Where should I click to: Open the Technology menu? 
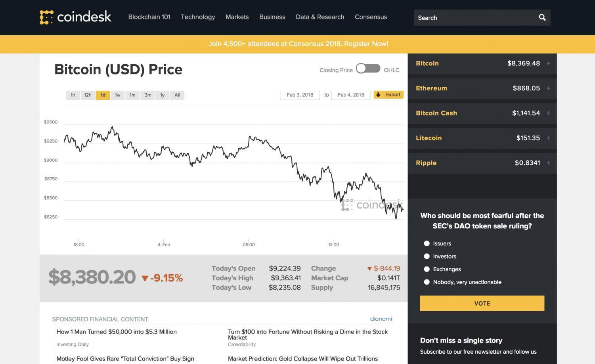[x=198, y=17]
